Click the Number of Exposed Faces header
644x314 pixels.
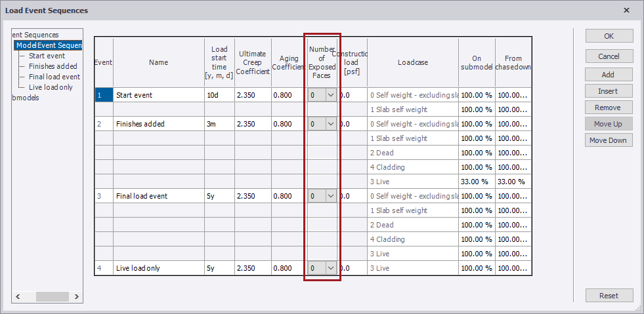coord(322,62)
